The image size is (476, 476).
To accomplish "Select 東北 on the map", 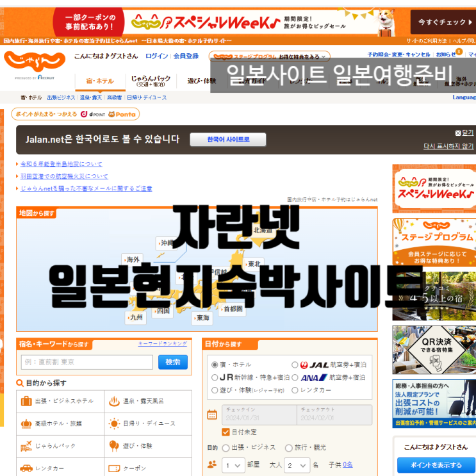I will [x=254, y=264].
